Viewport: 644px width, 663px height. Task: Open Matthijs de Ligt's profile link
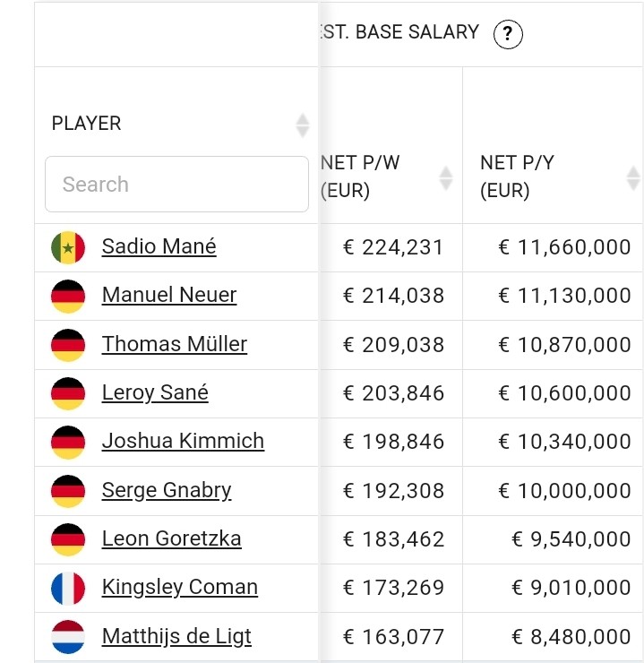176,636
